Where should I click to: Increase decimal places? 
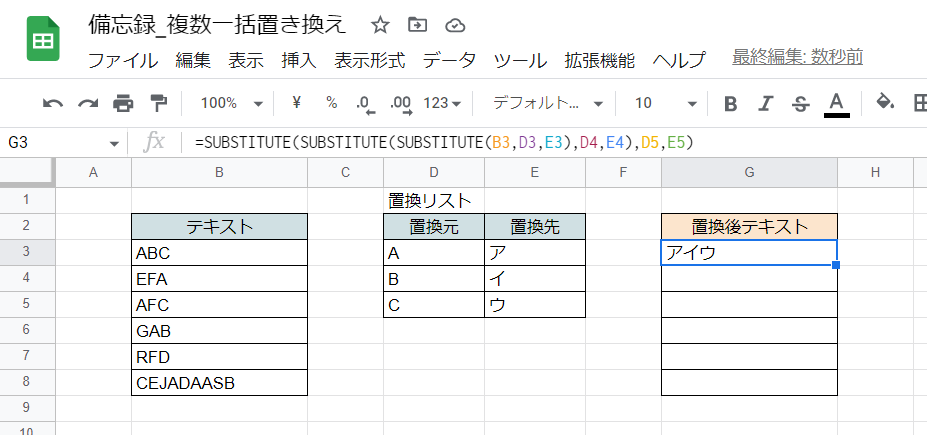(401, 104)
